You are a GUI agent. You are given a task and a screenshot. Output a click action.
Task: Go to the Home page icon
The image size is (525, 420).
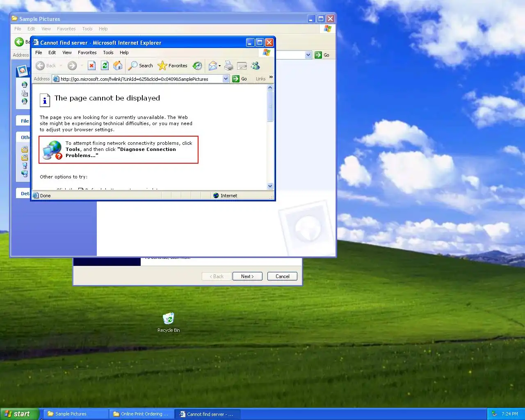click(x=118, y=66)
